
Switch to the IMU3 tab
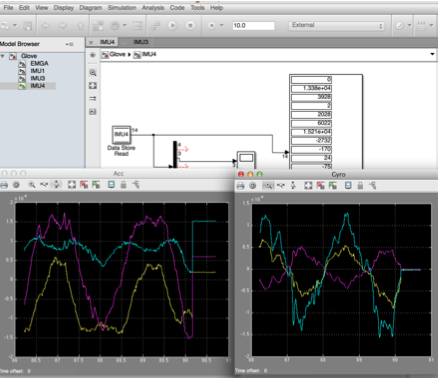pos(140,42)
